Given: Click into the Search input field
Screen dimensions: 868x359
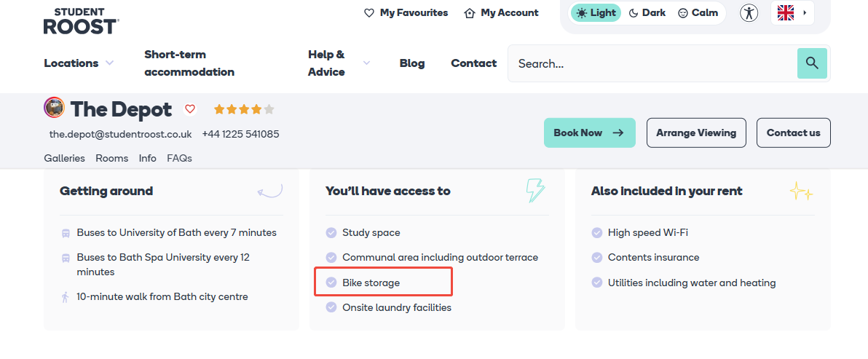Looking at the screenshot, I should (652, 63).
